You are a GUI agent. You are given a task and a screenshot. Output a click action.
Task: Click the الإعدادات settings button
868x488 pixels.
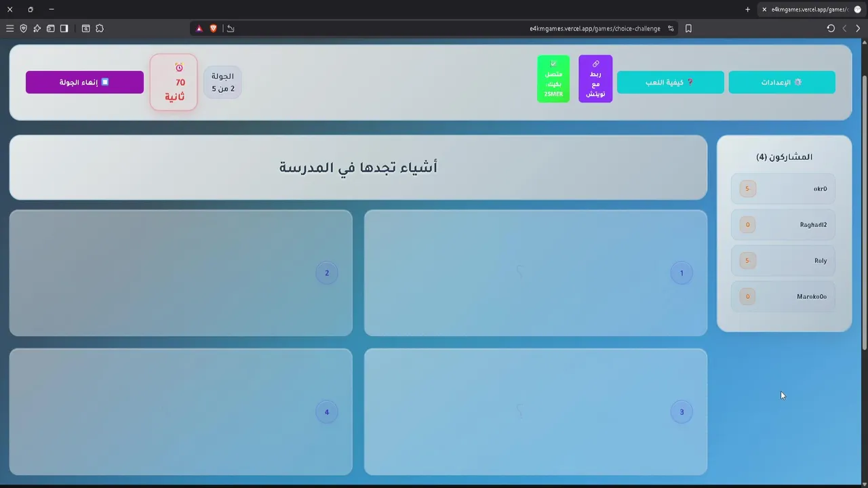point(782,82)
